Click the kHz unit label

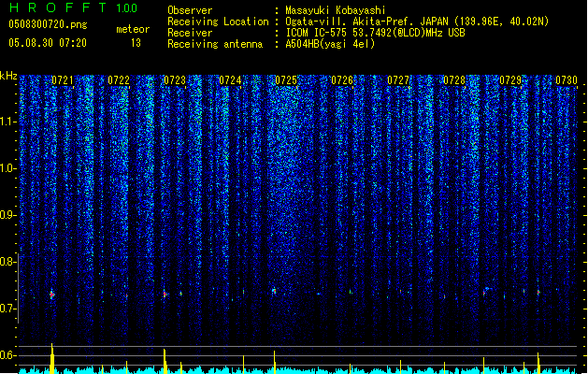pyautogui.click(x=8, y=76)
